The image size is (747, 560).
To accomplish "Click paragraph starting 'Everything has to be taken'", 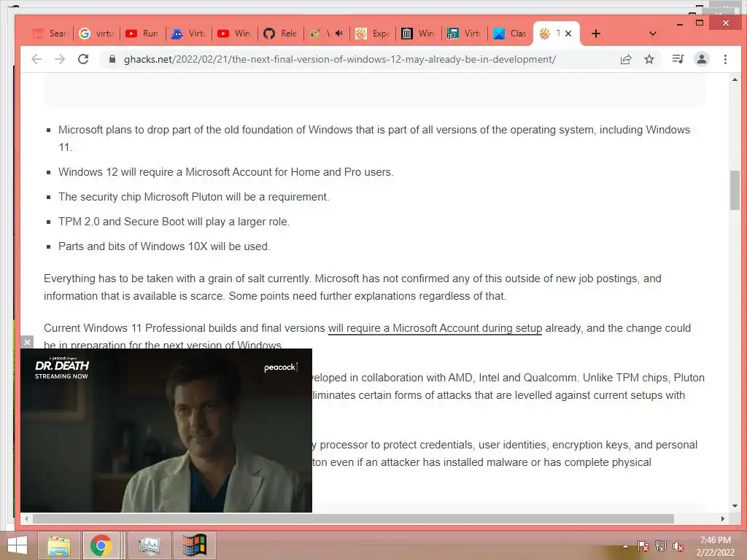I will coord(352,287).
